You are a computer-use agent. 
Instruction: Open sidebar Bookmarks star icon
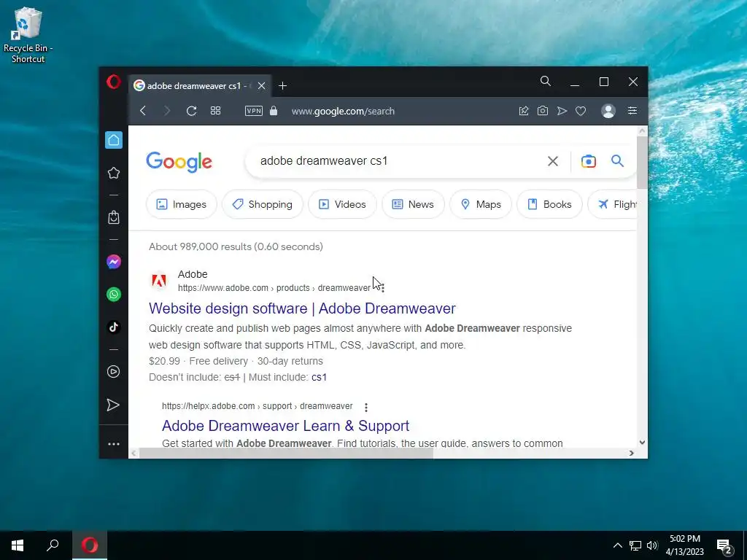pyautogui.click(x=113, y=173)
